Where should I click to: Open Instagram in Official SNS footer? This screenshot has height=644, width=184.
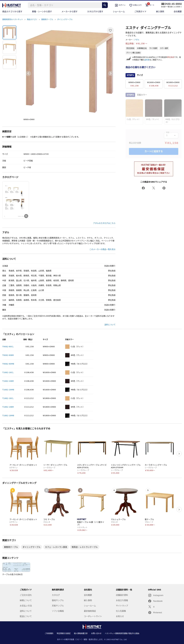coord(156,595)
